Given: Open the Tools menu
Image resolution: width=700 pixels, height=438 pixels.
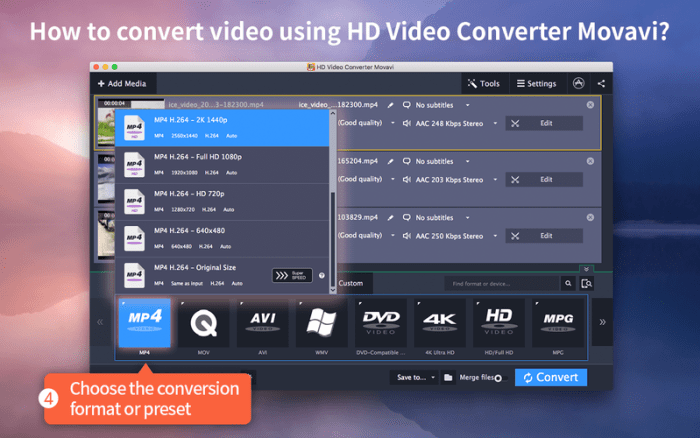Looking at the screenshot, I should (484, 83).
